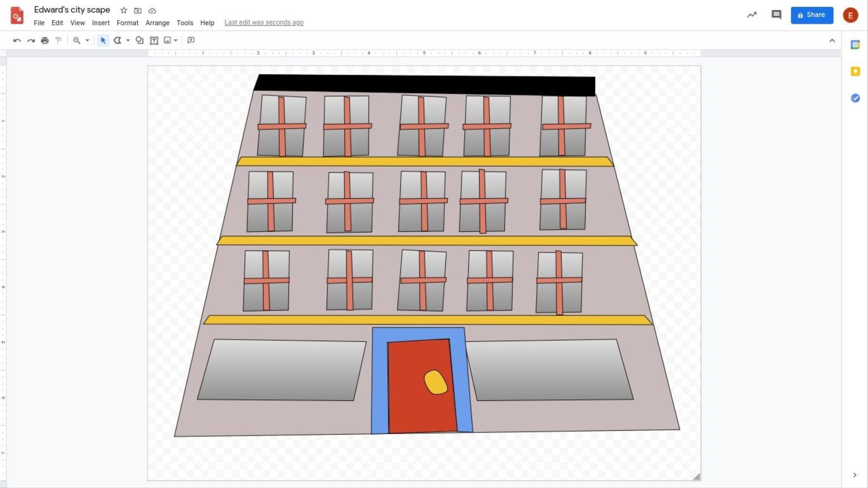The height and width of the screenshot is (488, 868).
Task: Open the Arrange menu
Action: (157, 23)
